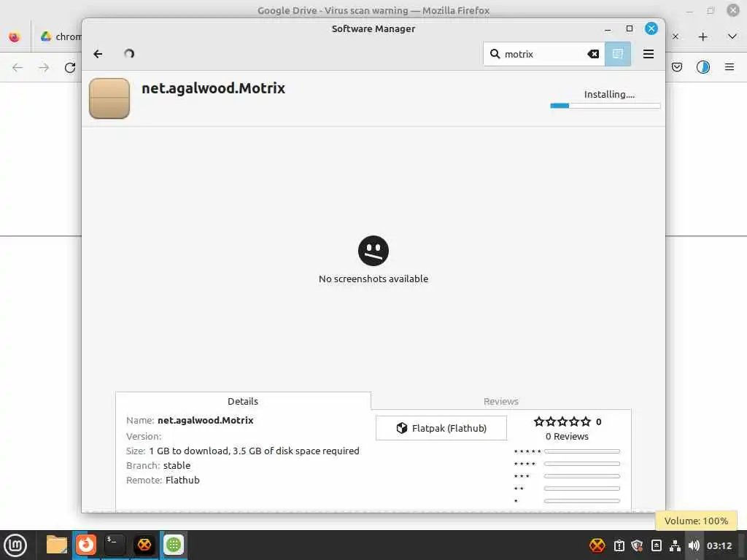Image resolution: width=747 pixels, height=560 pixels.
Task: Click the Installing progress bar
Action: [x=605, y=106]
